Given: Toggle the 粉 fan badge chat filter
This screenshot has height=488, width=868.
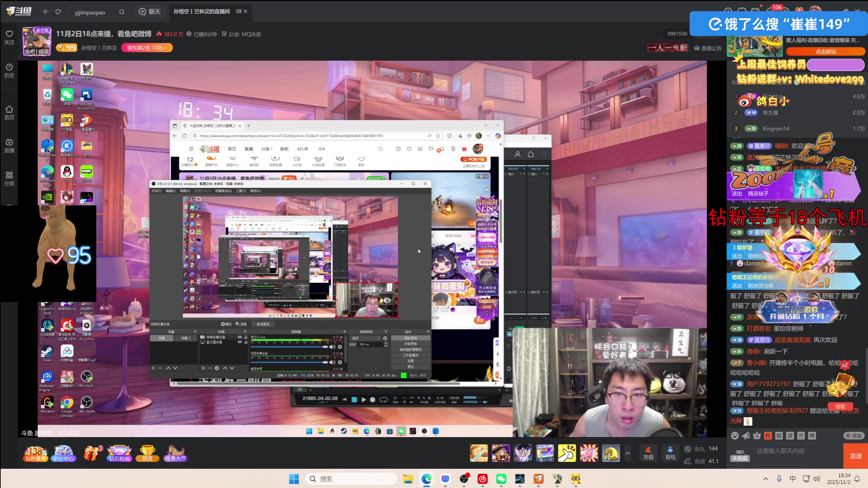Looking at the screenshot, I should [768, 436].
